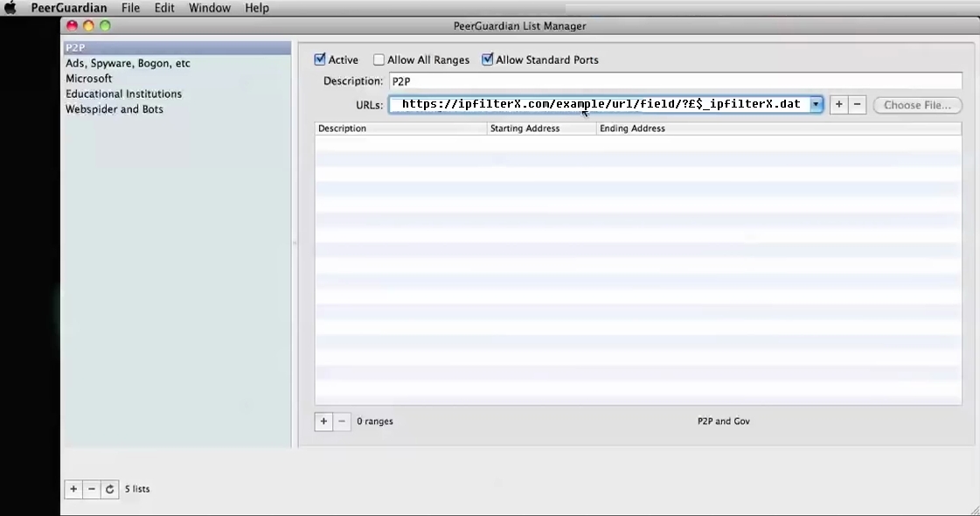Zoom the List Manager window
Screen dimensions: 980x516
(x=105, y=25)
